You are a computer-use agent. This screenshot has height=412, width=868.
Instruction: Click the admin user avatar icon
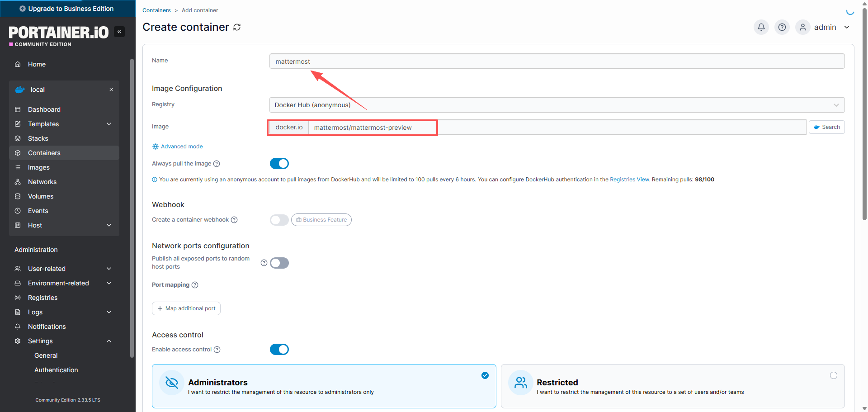tap(803, 27)
